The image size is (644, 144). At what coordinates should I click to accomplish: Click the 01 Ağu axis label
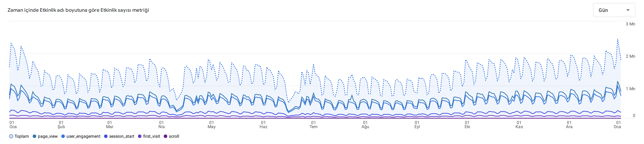point(365,125)
